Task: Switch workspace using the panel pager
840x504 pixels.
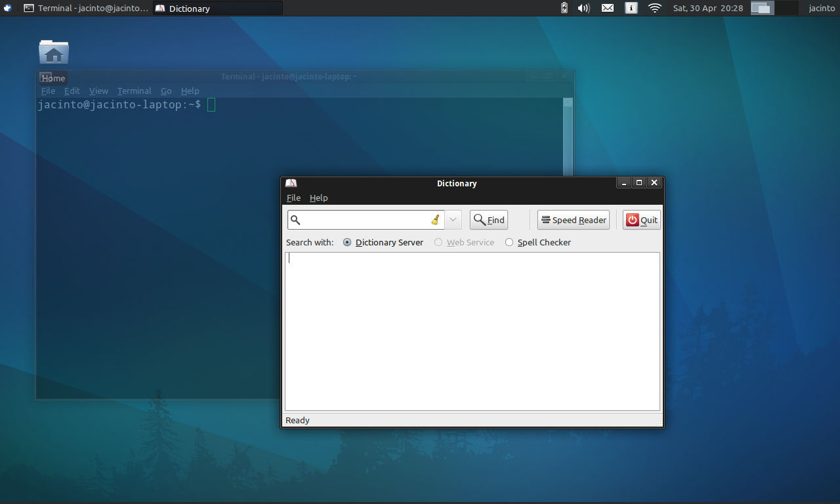Action: [x=761, y=8]
